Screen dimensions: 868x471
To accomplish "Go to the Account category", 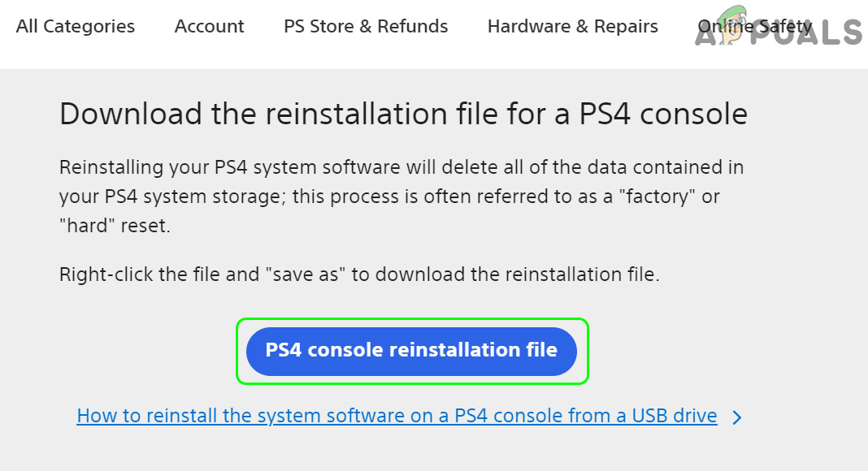I will [x=209, y=27].
